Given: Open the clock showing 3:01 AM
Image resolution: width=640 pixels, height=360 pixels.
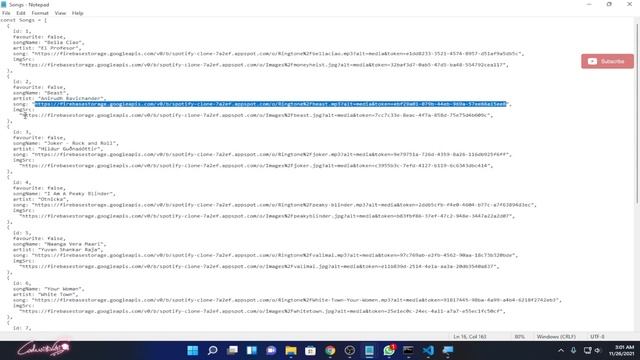Looking at the screenshot, I should (x=622, y=350).
